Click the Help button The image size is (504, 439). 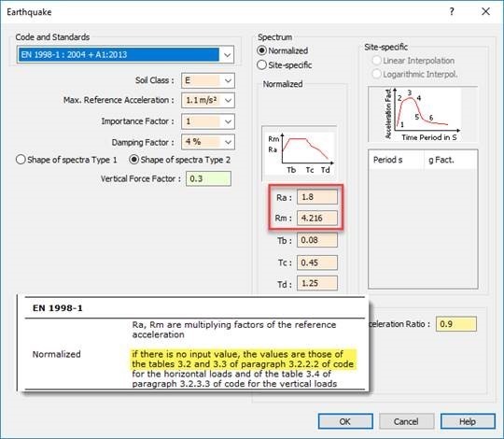coord(468,421)
